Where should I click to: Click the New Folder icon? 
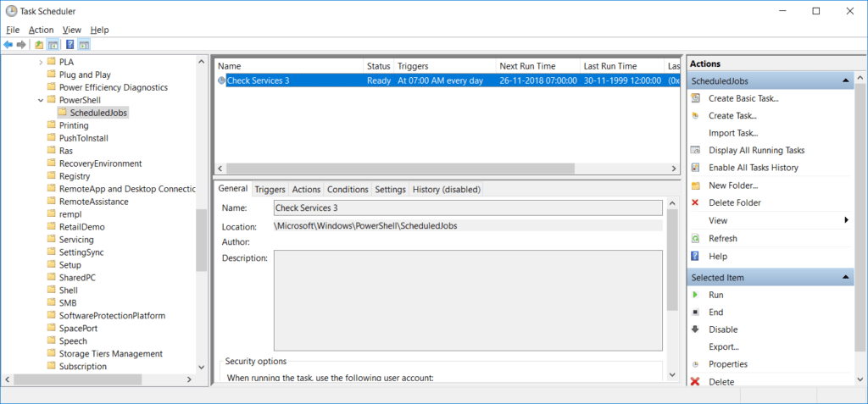point(696,185)
